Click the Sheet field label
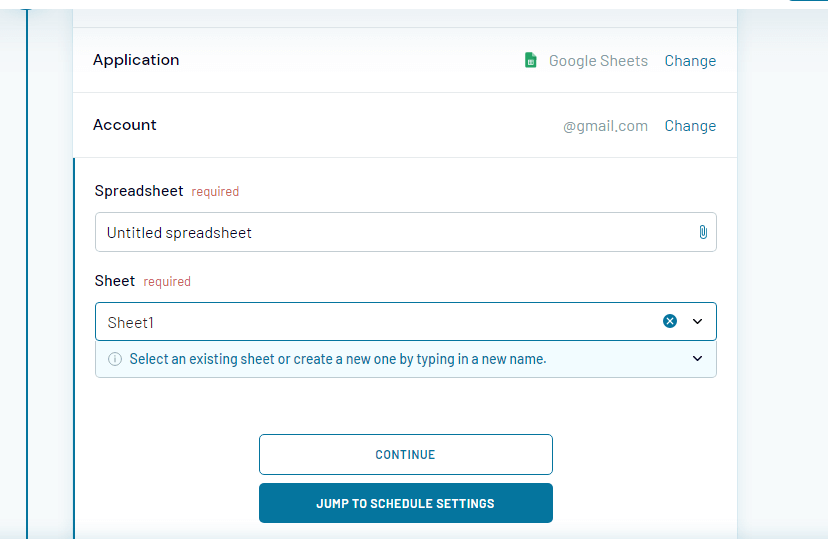Viewport: 828px width, 539px height. pos(115,281)
